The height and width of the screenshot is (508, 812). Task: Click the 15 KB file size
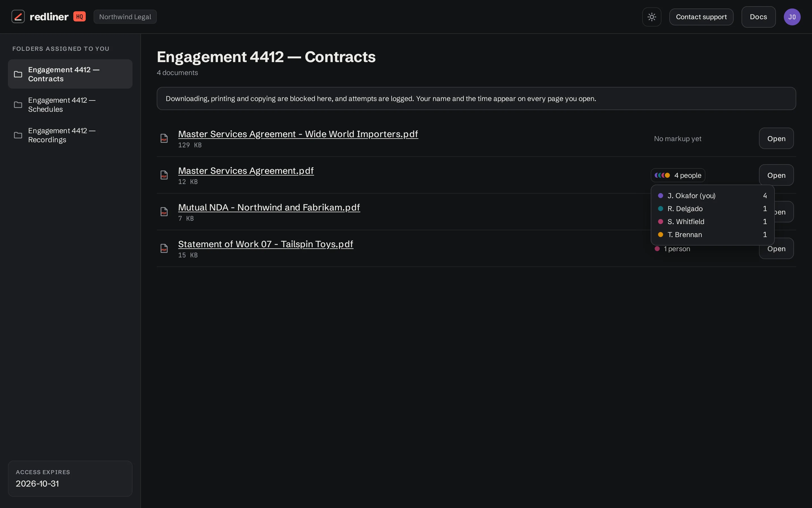pyautogui.click(x=187, y=255)
